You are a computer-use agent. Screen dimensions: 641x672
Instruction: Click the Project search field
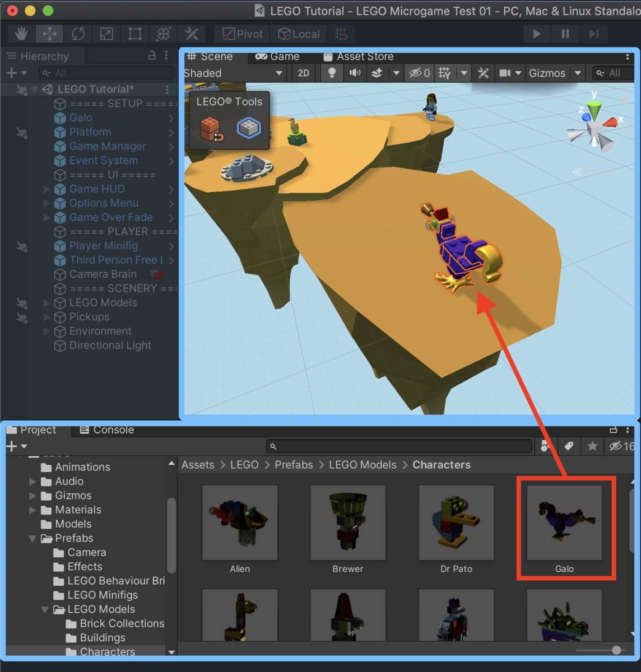click(399, 446)
